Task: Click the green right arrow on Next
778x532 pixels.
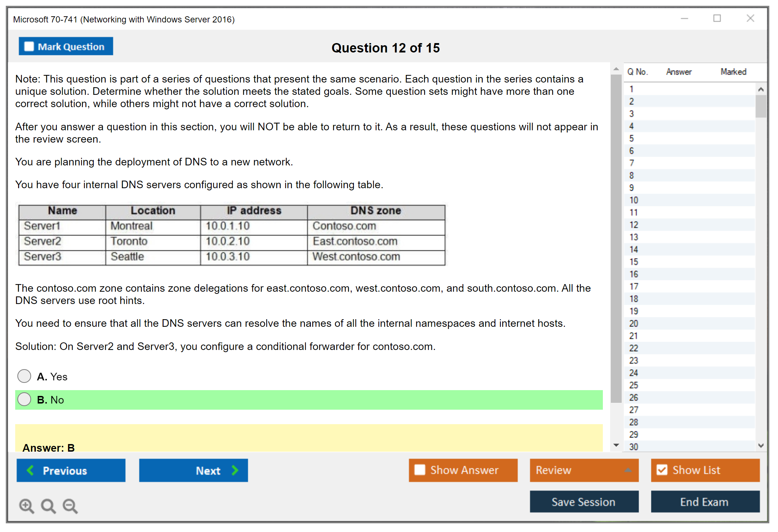Action: point(235,470)
